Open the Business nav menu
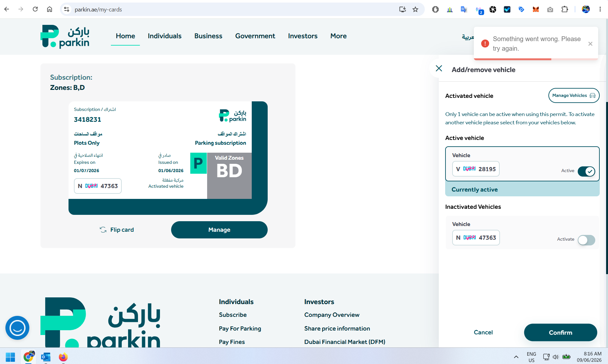This screenshot has width=608, height=364. [x=208, y=36]
